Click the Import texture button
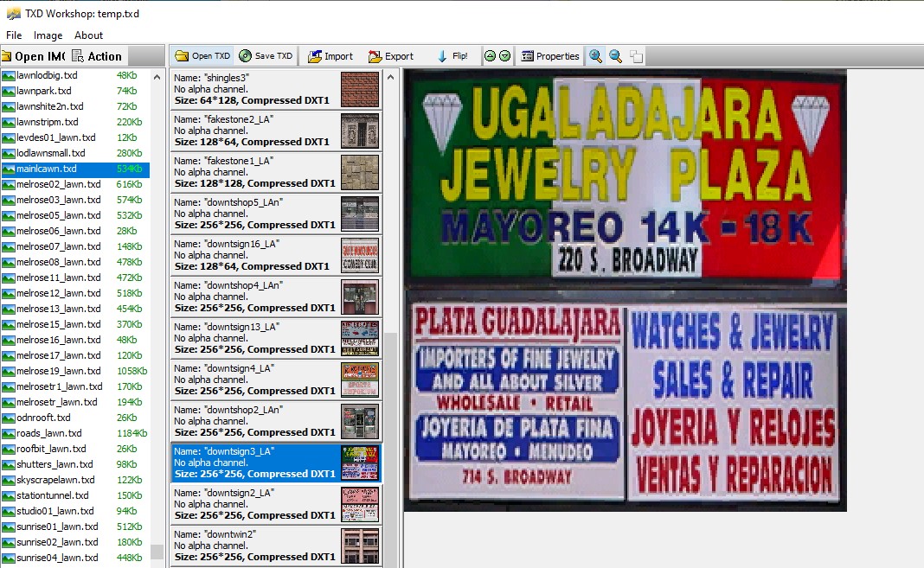924x568 pixels. (330, 56)
